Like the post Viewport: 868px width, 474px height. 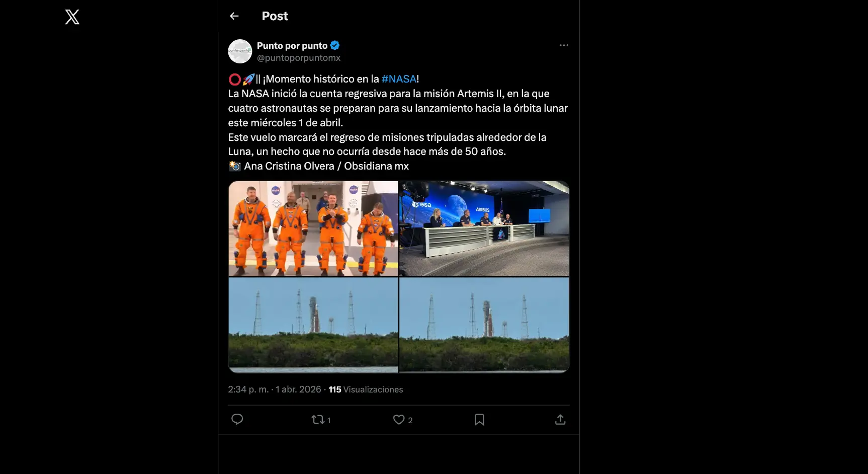pos(398,419)
